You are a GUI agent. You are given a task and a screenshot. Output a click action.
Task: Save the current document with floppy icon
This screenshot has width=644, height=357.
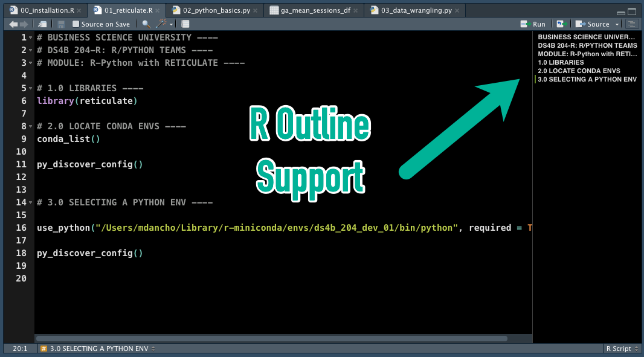pyautogui.click(x=61, y=24)
